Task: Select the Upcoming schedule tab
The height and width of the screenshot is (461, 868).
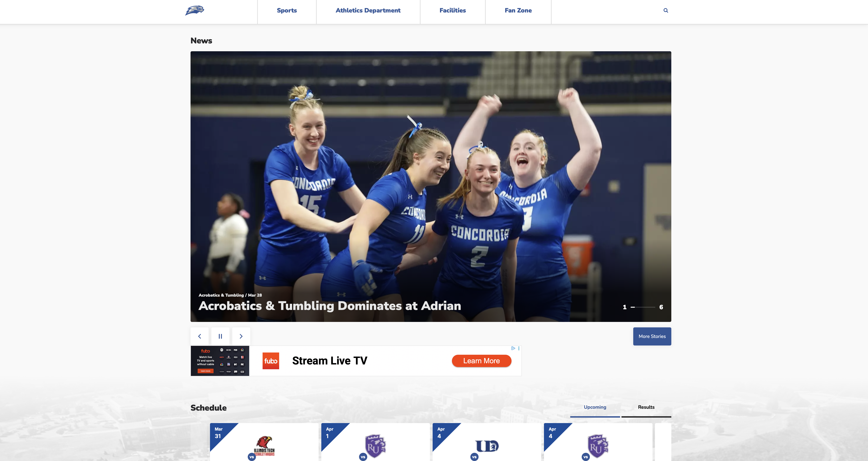Action: tap(595, 407)
